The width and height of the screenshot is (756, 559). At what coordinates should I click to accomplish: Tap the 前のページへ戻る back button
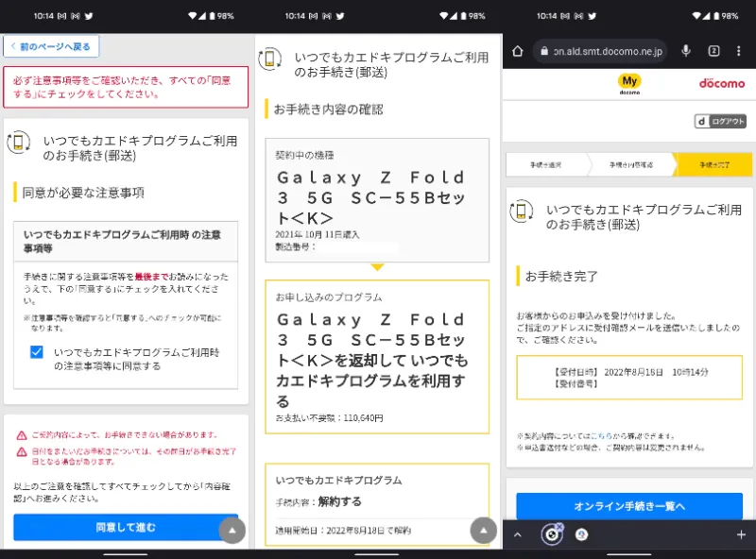51,46
